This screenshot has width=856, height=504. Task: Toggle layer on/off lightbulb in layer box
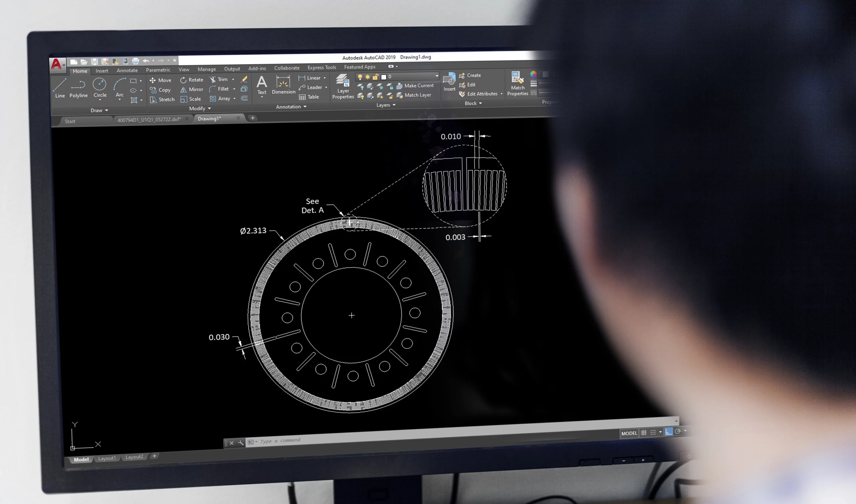pos(360,77)
